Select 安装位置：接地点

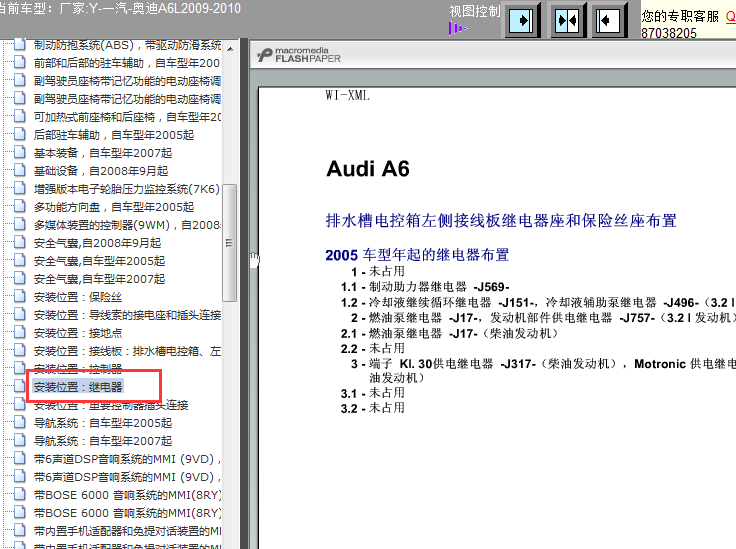(x=77, y=333)
